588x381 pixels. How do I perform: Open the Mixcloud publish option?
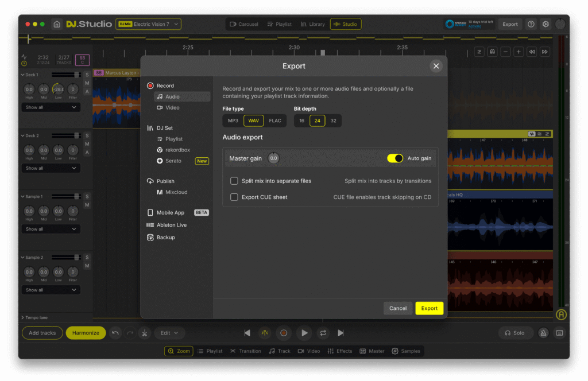click(x=172, y=192)
